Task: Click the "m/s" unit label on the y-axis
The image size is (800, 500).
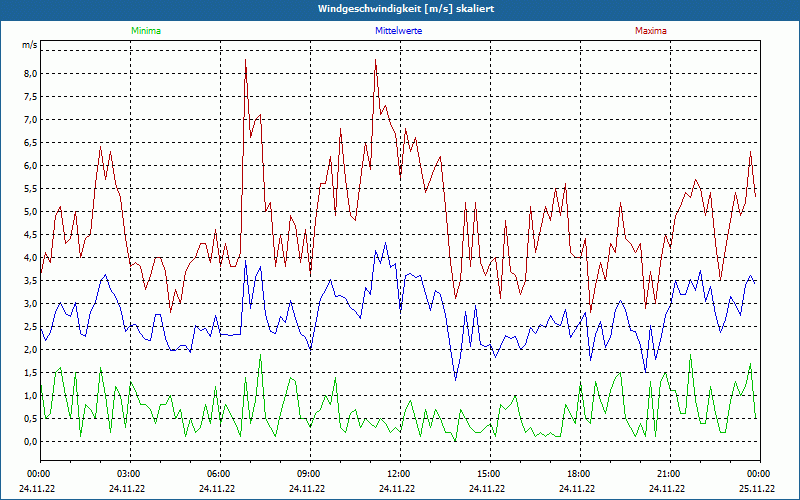Action: pos(30,45)
